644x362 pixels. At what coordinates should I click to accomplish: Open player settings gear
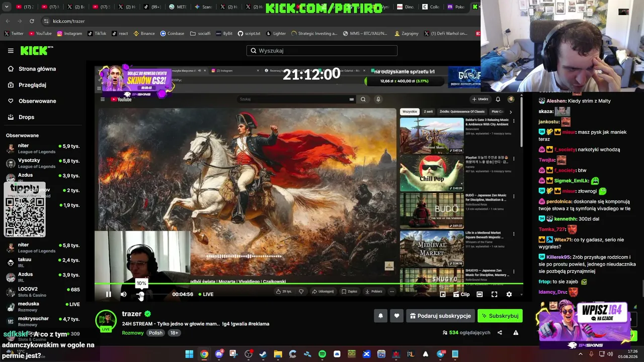coord(509,294)
